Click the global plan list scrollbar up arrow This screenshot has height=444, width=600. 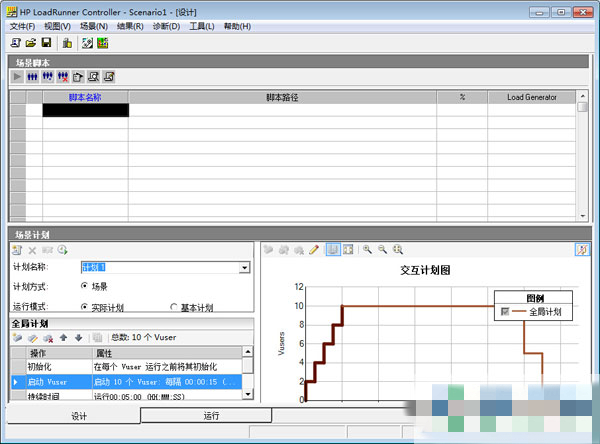pyautogui.click(x=248, y=351)
